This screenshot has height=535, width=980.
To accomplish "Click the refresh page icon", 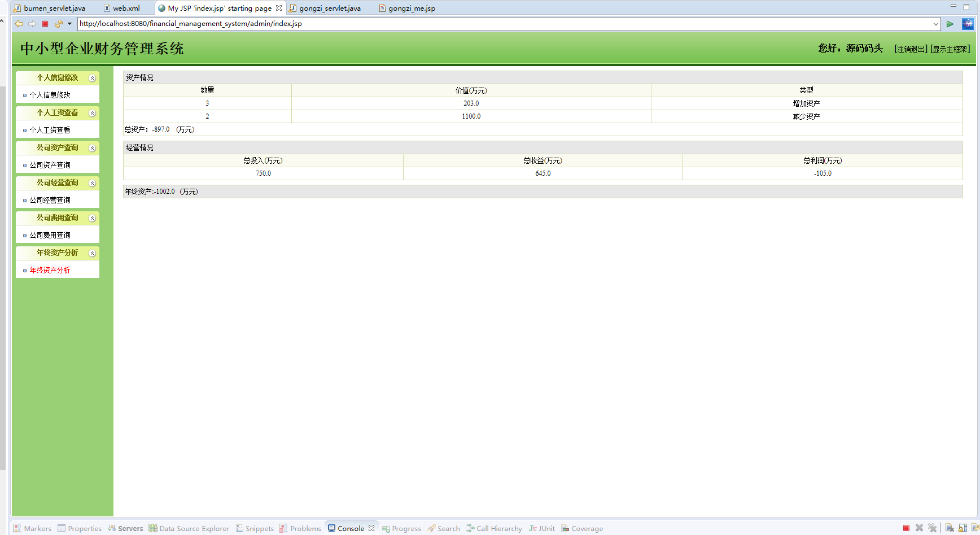I will (58, 24).
